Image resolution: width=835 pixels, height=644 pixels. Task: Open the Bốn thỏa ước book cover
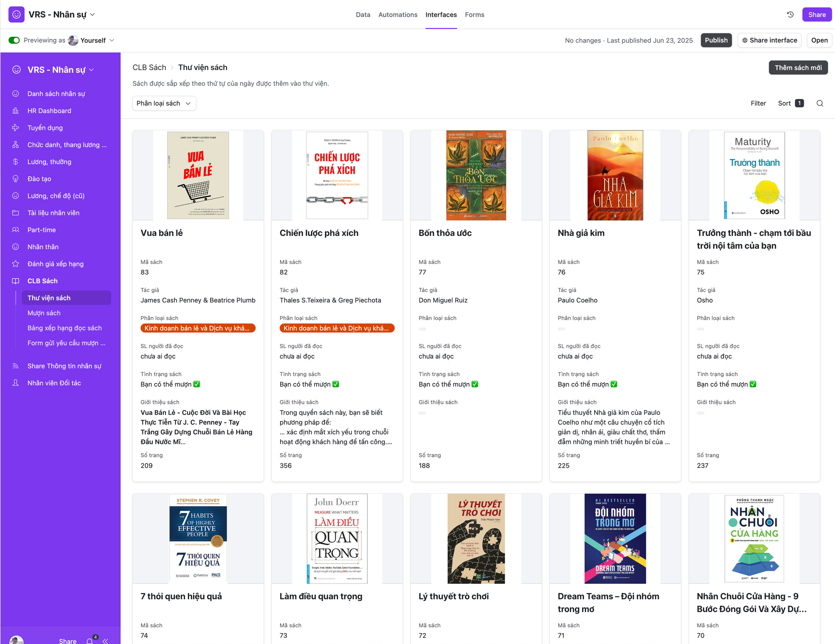click(x=476, y=175)
